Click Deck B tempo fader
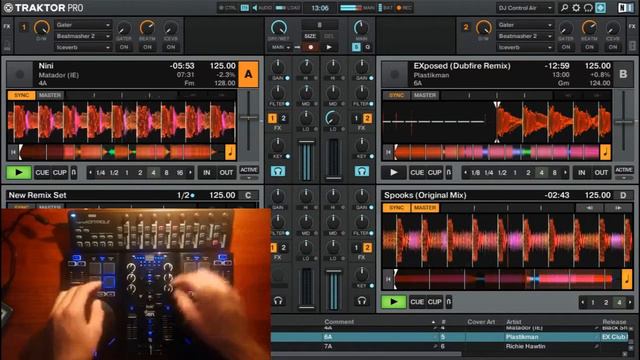Viewport: 640px width, 360px height. click(623, 122)
